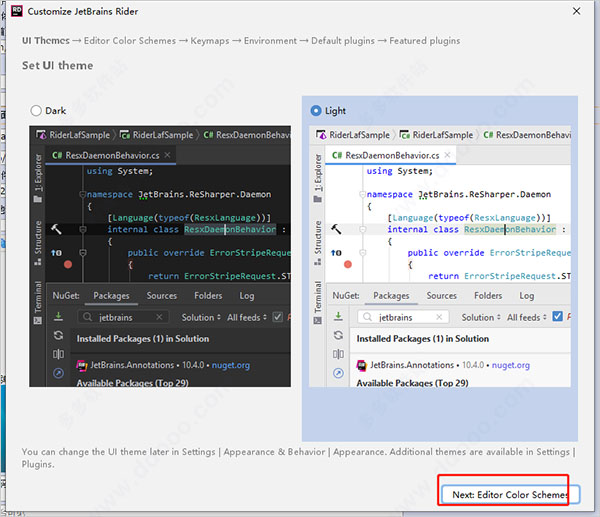Viewport: 600px width, 517px height.
Task: Click the Keymaps step in breadcrumb
Action: pyautogui.click(x=210, y=41)
